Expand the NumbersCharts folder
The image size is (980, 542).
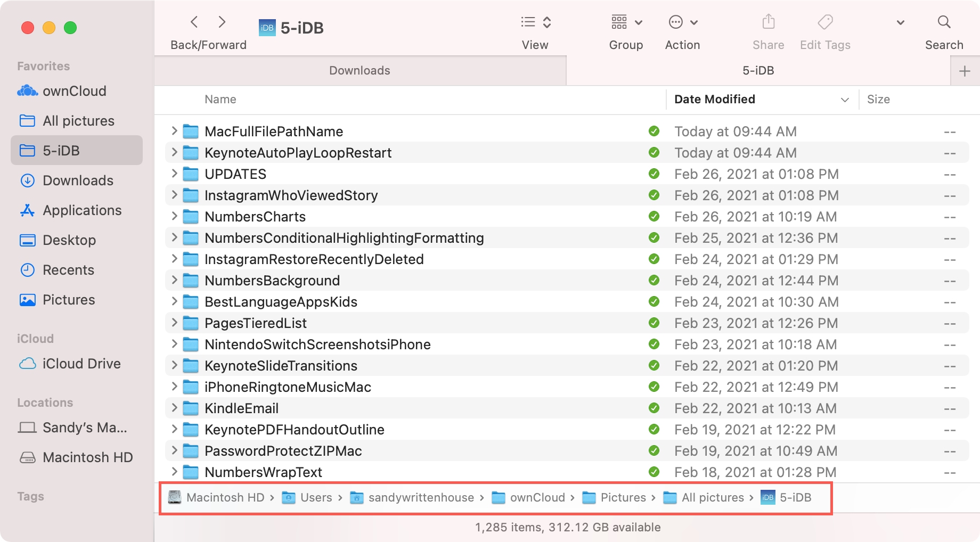(174, 216)
